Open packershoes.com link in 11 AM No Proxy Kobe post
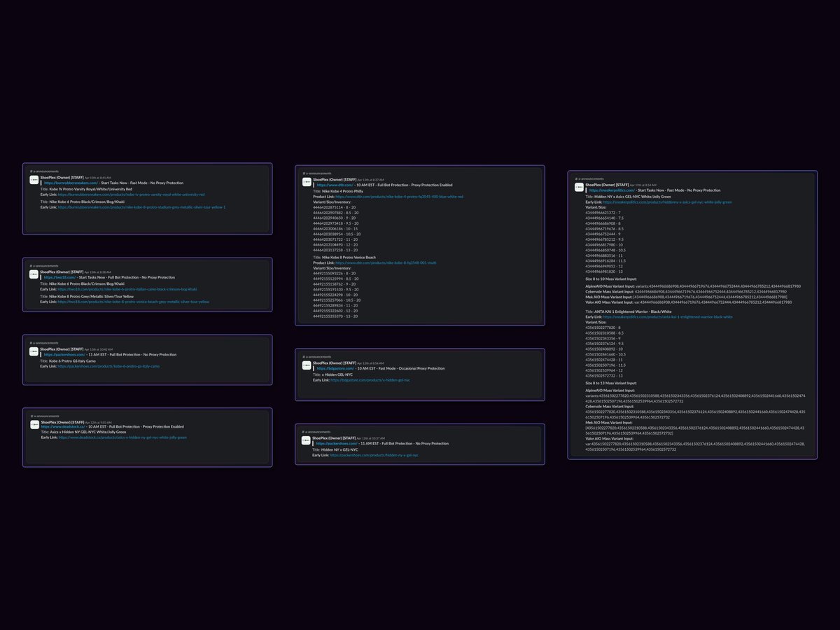 click(64, 355)
